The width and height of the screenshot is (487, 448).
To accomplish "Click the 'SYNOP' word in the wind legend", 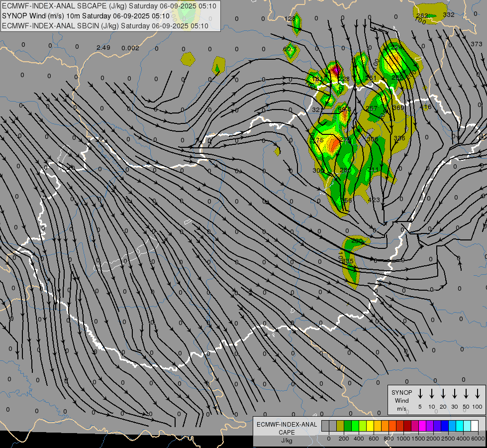I will [x=401, y=393].
